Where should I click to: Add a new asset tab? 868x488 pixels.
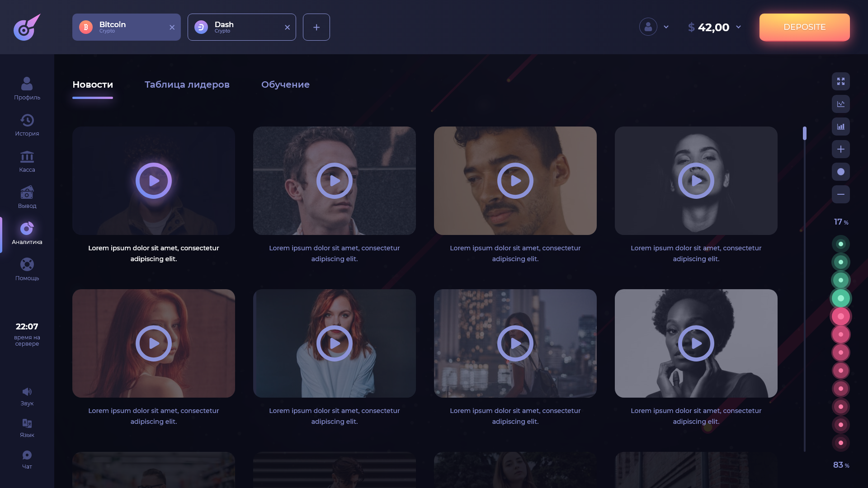316,27
